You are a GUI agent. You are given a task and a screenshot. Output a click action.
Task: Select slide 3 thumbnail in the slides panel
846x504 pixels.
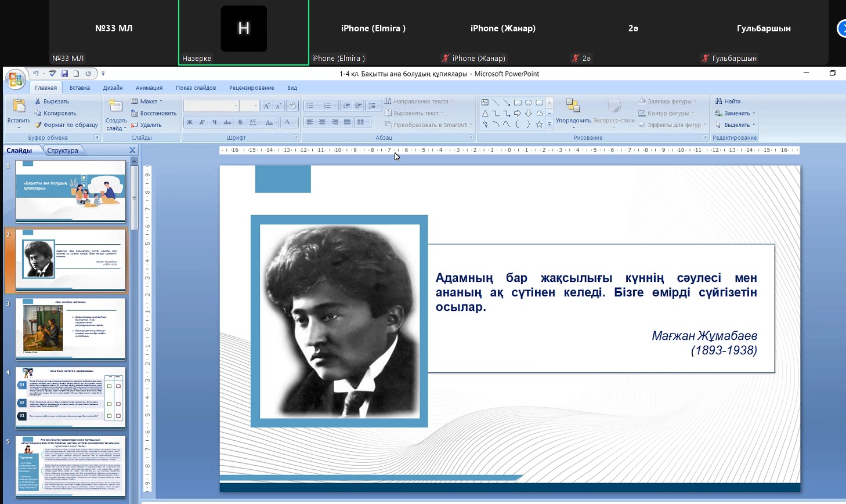(70, 329)
